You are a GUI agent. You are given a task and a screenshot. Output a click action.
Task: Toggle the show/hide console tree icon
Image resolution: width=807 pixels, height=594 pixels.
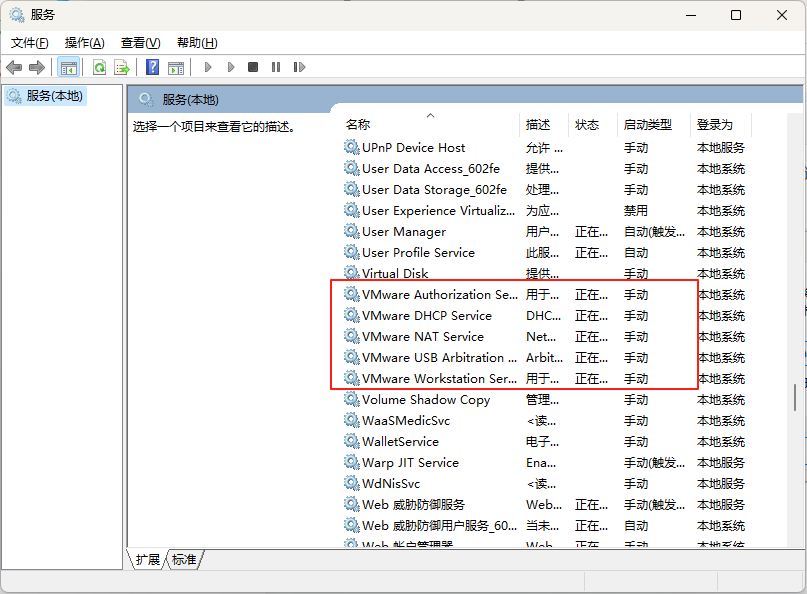tap(68, 67)
